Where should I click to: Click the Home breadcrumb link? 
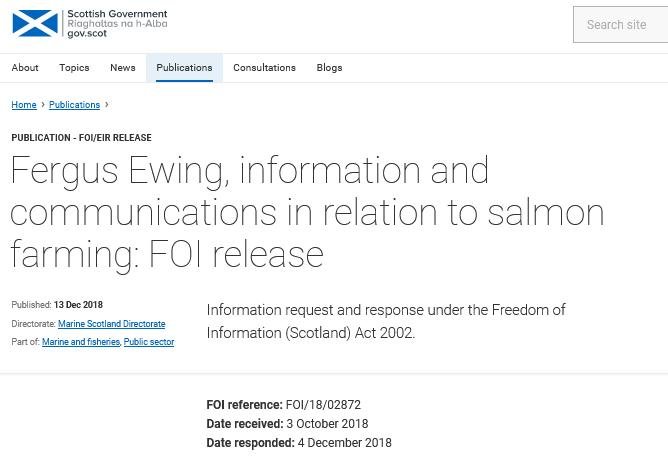pos(24,105)
